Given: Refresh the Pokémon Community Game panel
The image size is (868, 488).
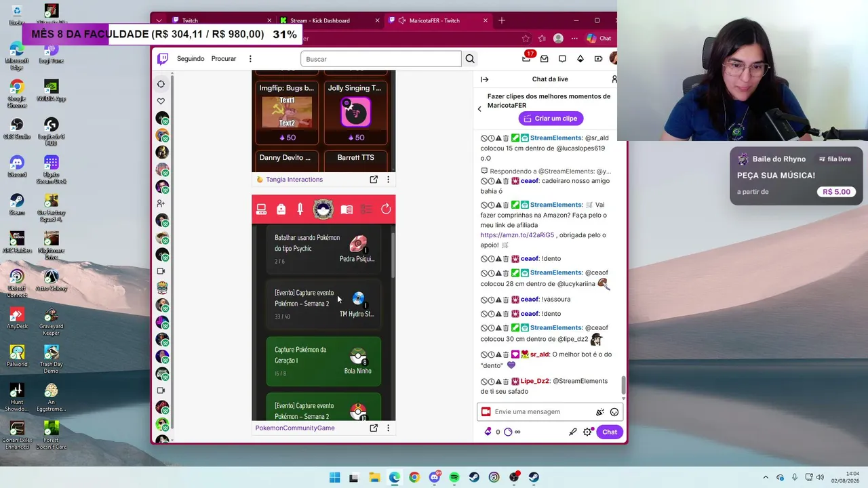Looking at the screenshot, I should [x=386, y=209].
